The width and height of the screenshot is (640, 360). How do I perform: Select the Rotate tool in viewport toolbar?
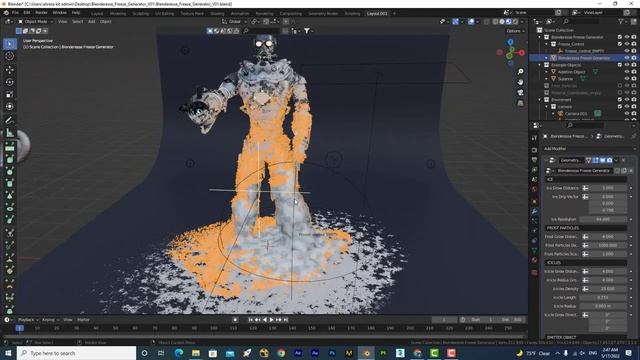pos(10,82)
